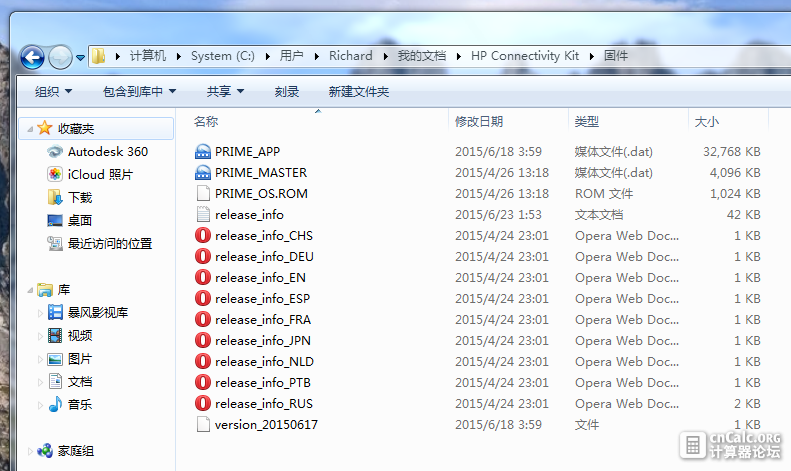Sort files by 名称 column header
This screenshot has width=791, height=471.
(x=206, y=122)
